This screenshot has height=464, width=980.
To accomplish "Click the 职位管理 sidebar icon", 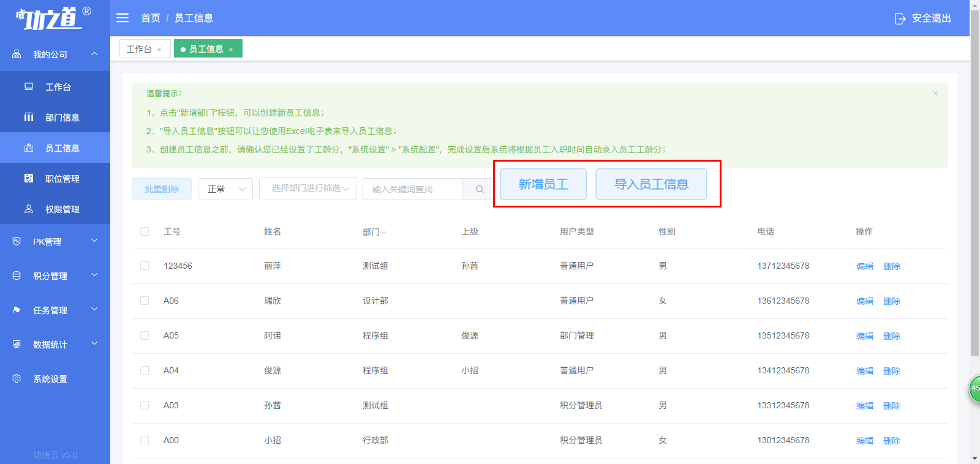I will click(29, 178).
